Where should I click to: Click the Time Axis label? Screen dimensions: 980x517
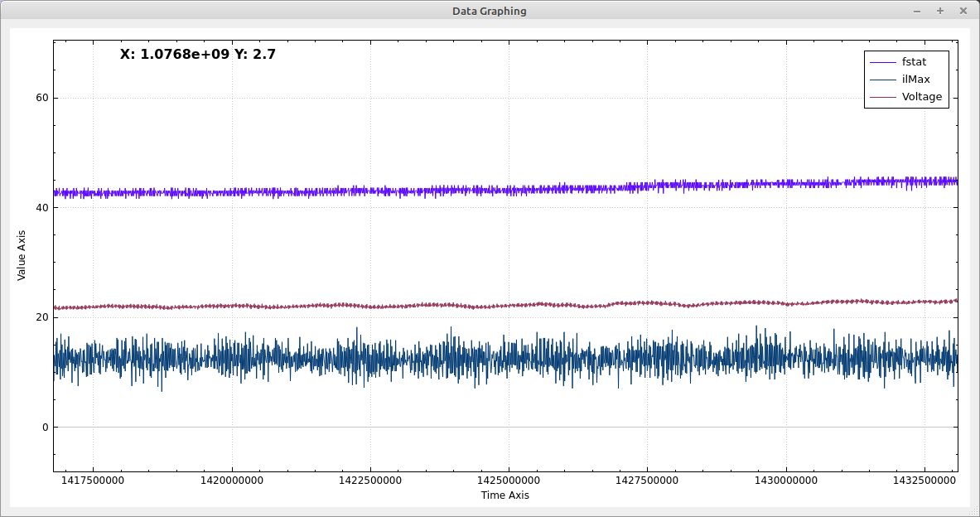(504, 495)
